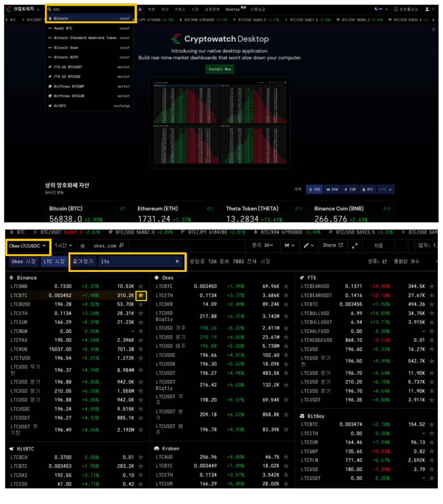
Task: Clear the ltc search with X
Action: [177, 262]
